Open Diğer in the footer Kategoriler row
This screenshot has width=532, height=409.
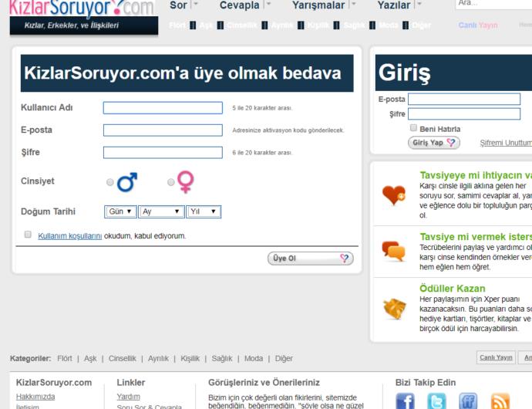(284, 358)
